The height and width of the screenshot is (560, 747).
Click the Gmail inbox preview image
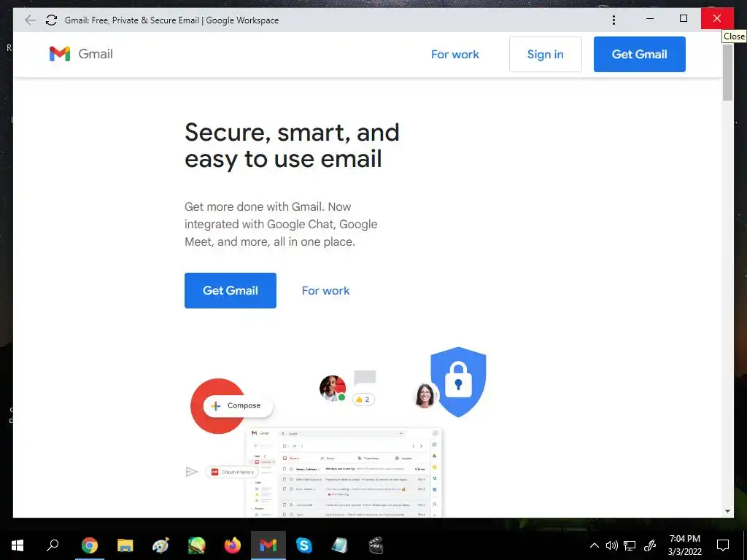[x=344, y=472]
